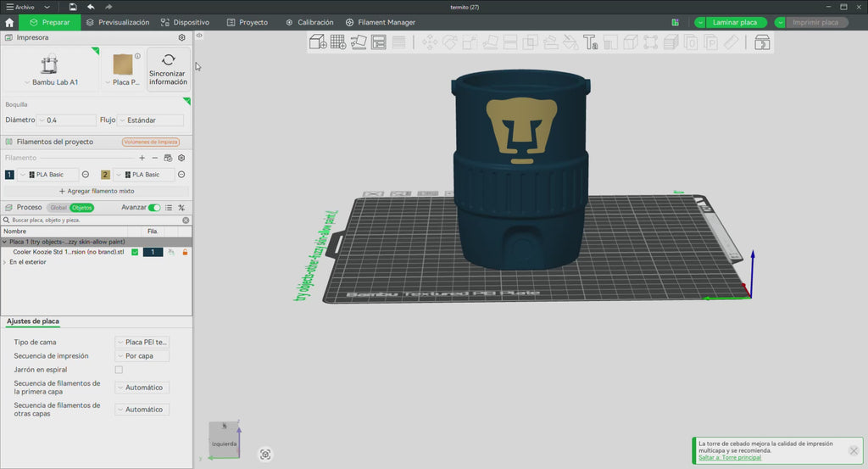Expand the En el exterior row
Screen dimensions: 868x469
(5, 262)
